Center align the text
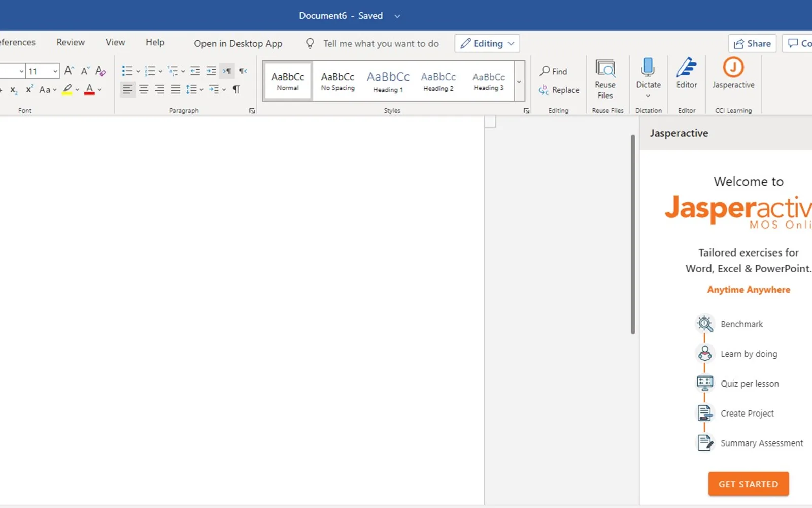Viewport: 812px width, 508px height. (144, 90)
